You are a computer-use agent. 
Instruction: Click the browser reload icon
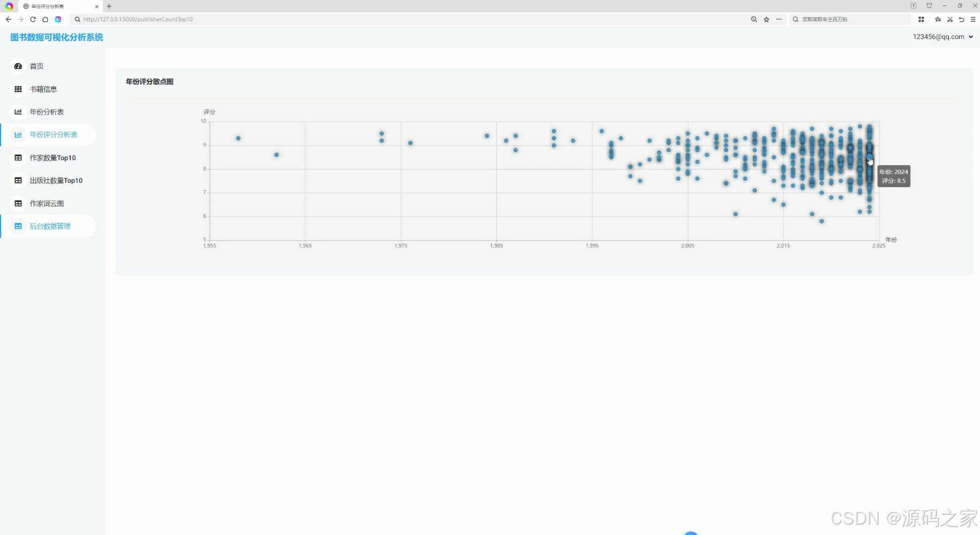[x=33, y=19]
